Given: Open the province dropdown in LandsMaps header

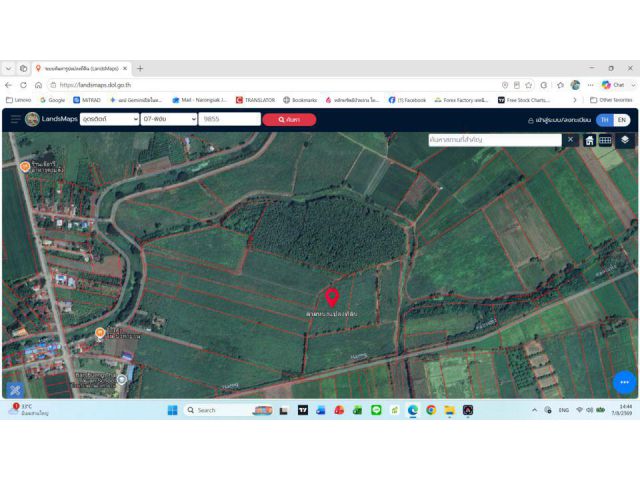Looking at the screenshot, I should point(109,119).
